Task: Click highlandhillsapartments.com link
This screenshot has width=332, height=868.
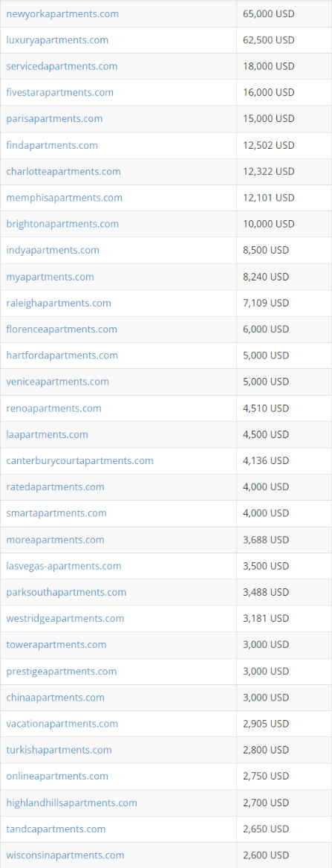Action: coord(72,803)
